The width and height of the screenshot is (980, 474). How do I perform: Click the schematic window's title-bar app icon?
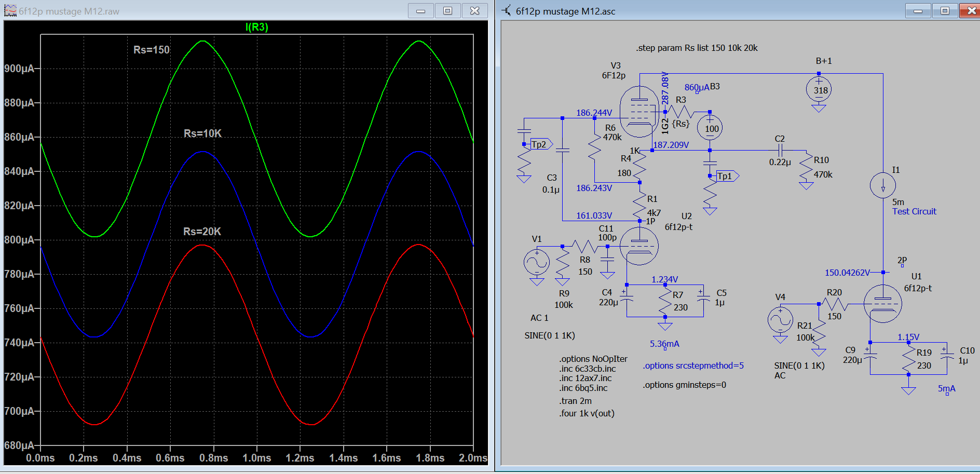point(507,10)
